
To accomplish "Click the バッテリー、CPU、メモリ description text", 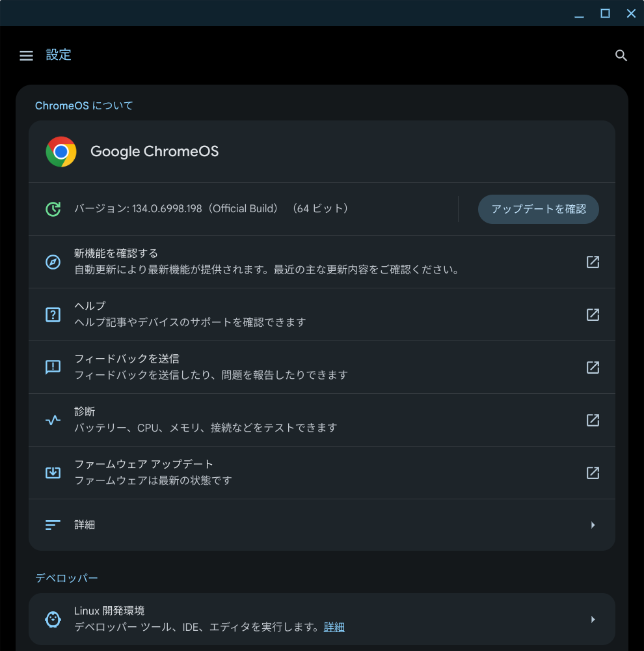I will coord(206,428).
